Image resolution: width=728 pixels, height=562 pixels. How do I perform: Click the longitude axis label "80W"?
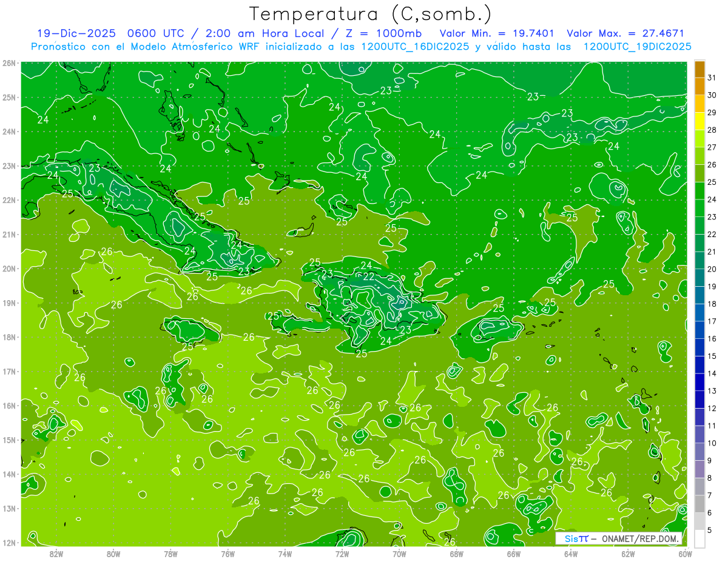(113, 553)
